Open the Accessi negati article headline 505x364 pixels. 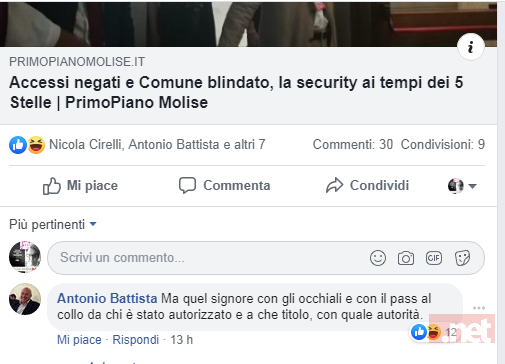pos(236,92)
